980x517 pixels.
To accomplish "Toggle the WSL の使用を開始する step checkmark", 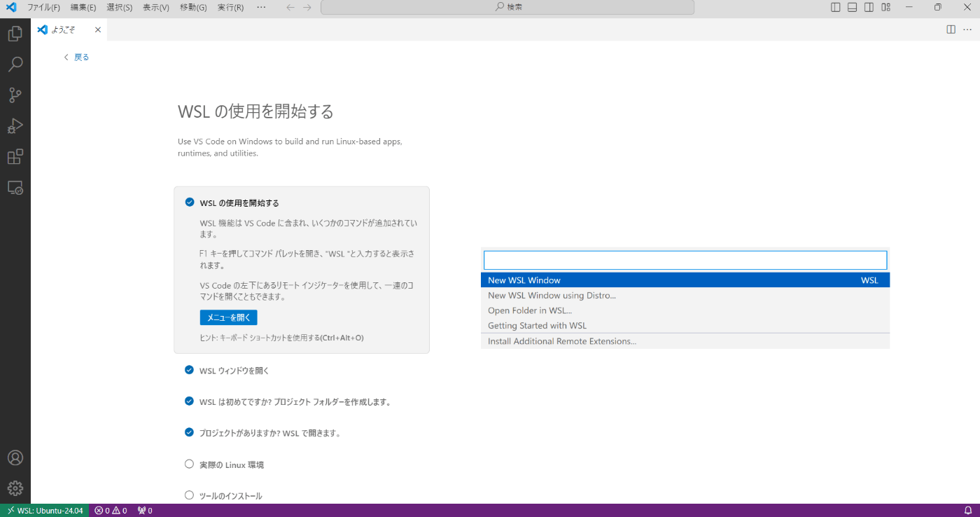I will click(189, 202).
